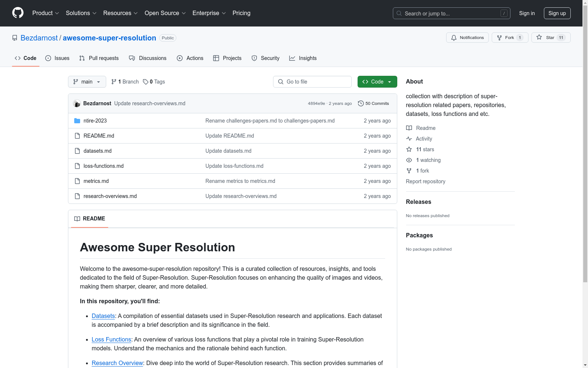Click the pulse icon next to Activity
This screenshot has width=588, height=368.
coord(409,139)
